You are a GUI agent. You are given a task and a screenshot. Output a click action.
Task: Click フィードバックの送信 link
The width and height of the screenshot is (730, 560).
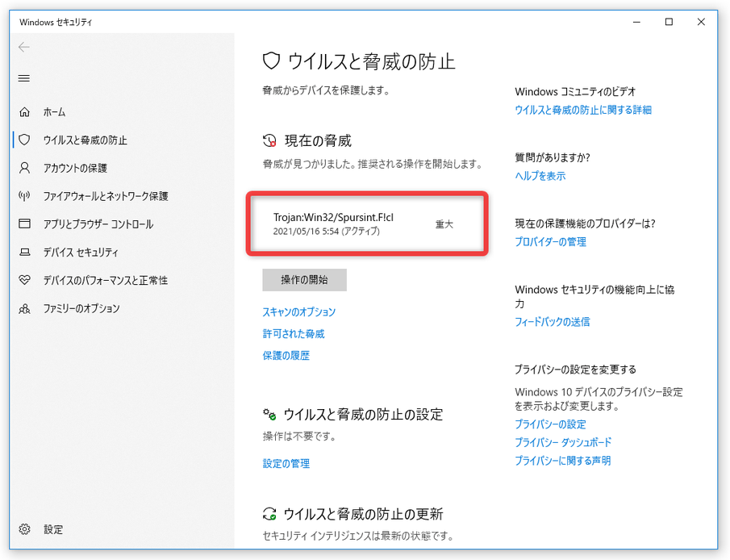[553, 321]
